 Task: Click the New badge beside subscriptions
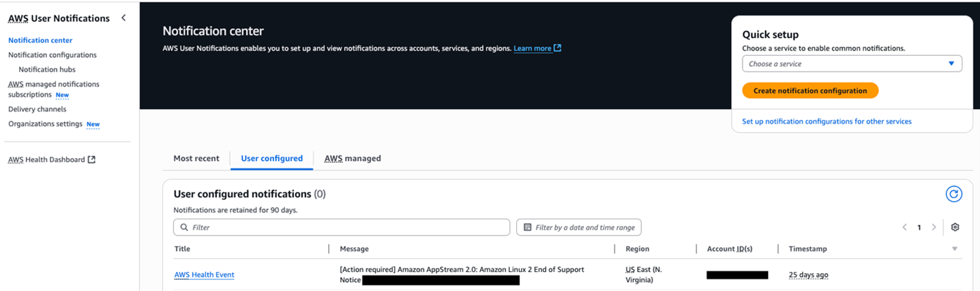coord(62,95)
